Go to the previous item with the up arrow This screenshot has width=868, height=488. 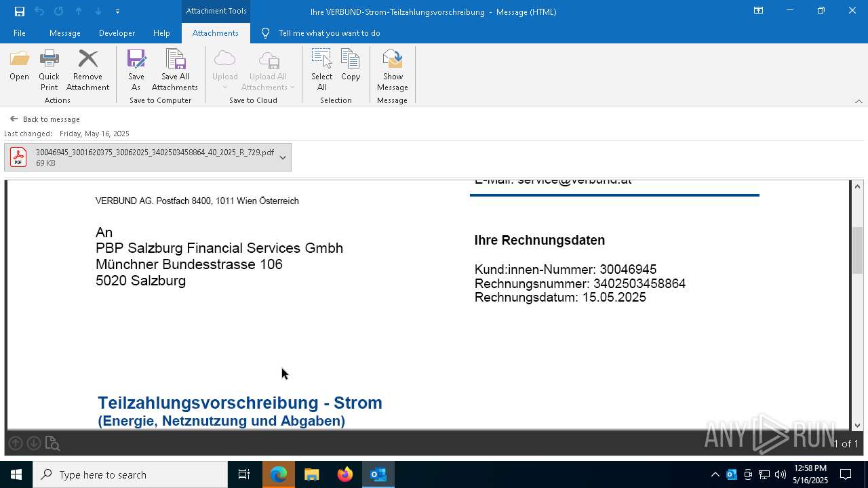[79, 11]
